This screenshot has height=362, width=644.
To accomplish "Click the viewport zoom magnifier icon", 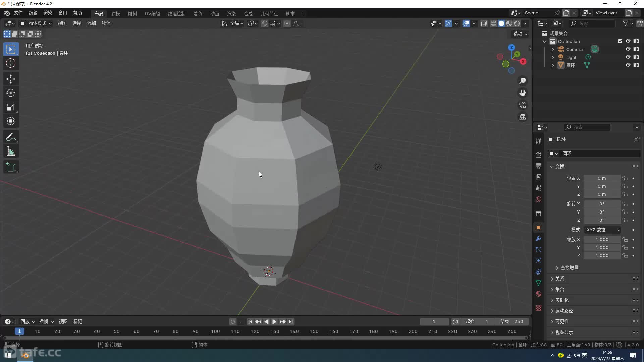I will [523, 81].
